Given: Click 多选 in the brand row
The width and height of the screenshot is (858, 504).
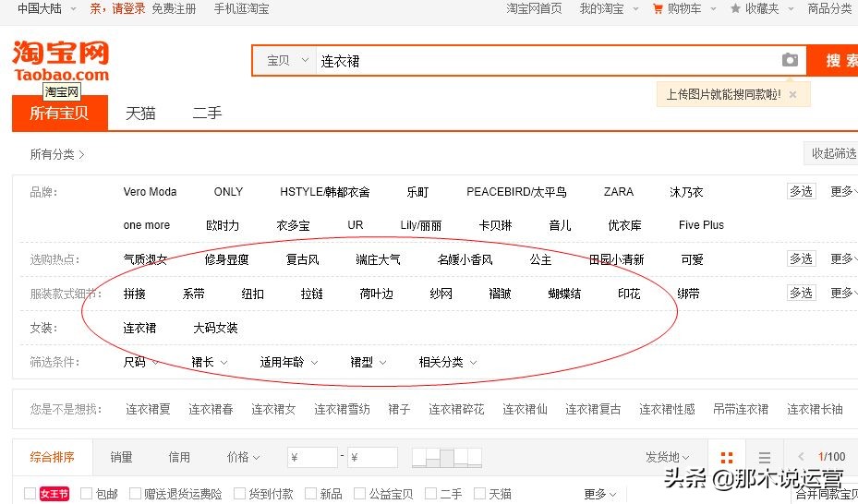Looking at the screenshot, I should 801,191.
